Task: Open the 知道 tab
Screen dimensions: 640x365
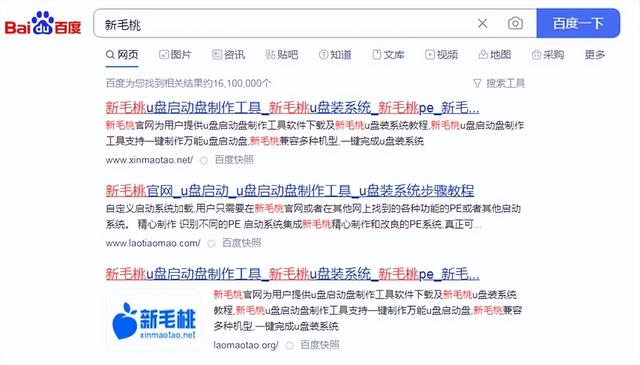Action: point(335,55)
